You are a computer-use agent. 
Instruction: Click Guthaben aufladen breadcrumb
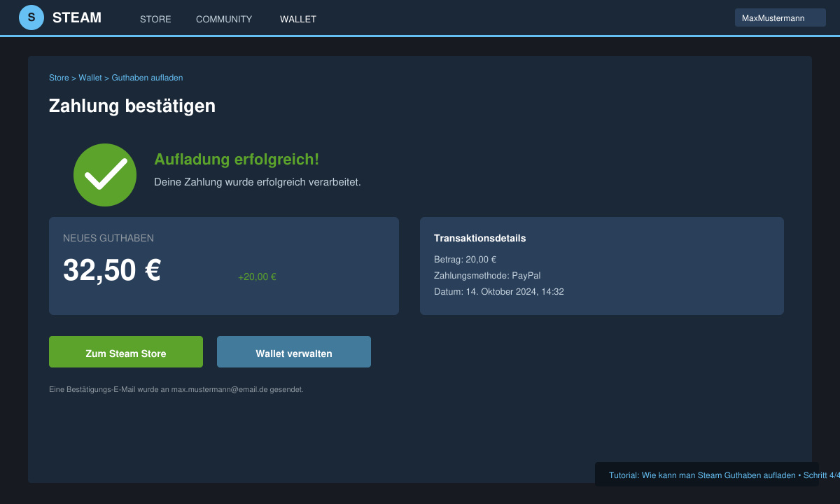click(x=147, y=78)
